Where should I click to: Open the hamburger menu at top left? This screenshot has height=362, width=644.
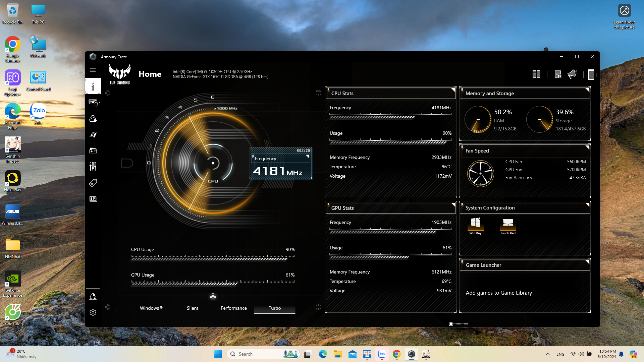93,70
